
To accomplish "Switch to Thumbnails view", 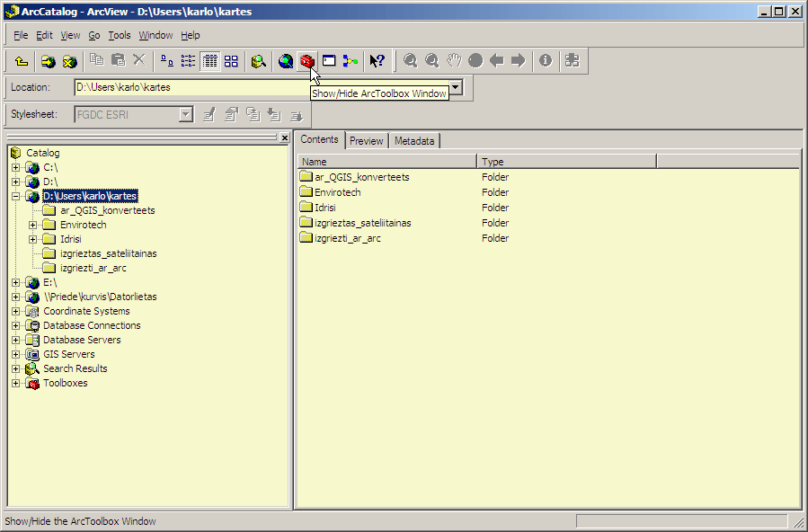I will [x=231, y=61].
